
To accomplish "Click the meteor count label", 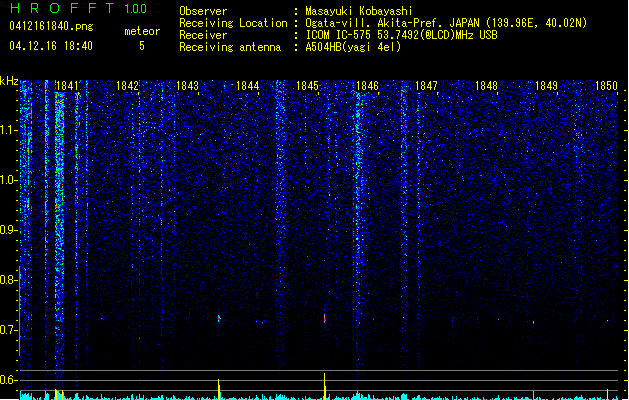I will pos(142,31).
